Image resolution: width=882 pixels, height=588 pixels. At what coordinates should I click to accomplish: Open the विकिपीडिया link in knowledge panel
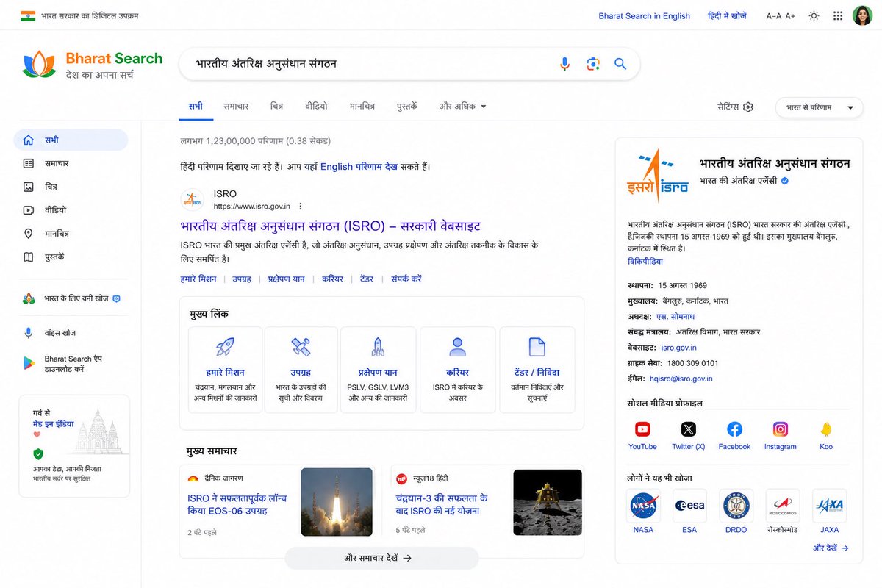[645, 261]
